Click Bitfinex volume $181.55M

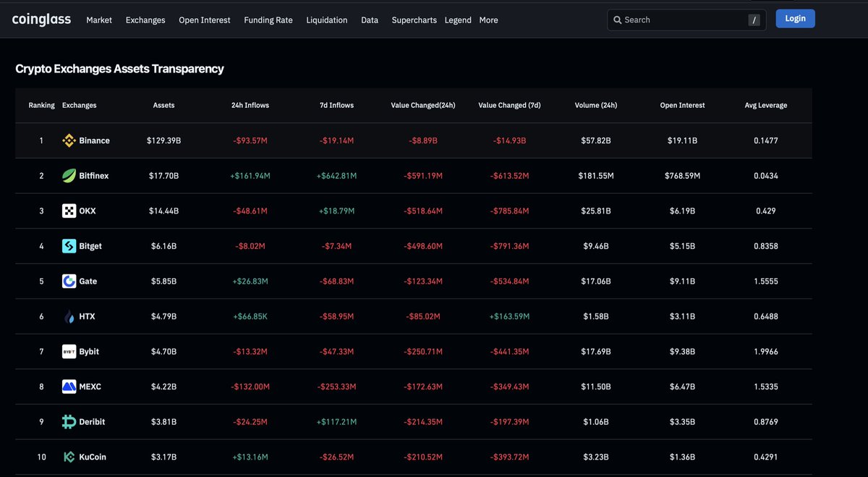pyautogui.click(x=597, y=176)
